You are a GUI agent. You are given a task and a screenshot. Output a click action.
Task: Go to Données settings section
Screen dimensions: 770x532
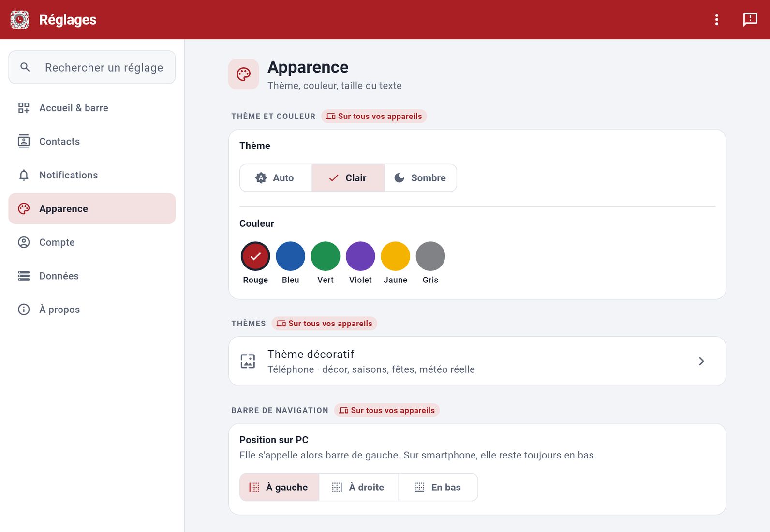pos(92,276)
